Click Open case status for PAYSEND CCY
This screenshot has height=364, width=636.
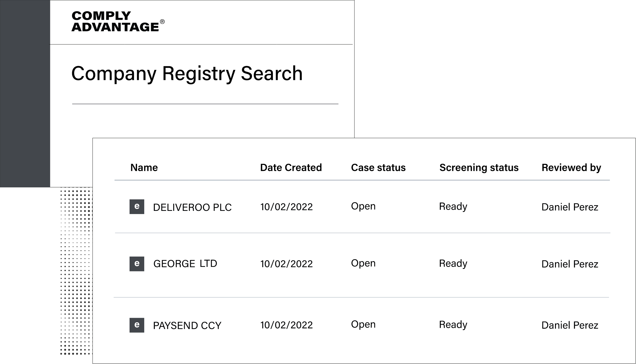pyautogui.click(x=363, y=324)
